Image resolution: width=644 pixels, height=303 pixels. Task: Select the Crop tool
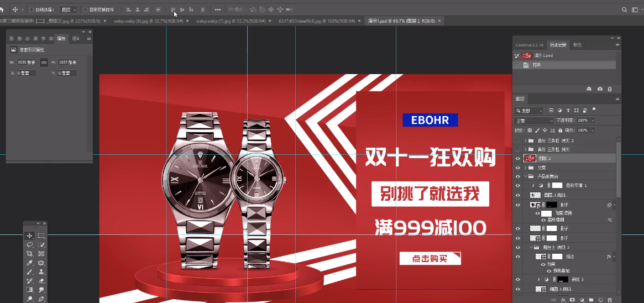(x=29, y=254)
